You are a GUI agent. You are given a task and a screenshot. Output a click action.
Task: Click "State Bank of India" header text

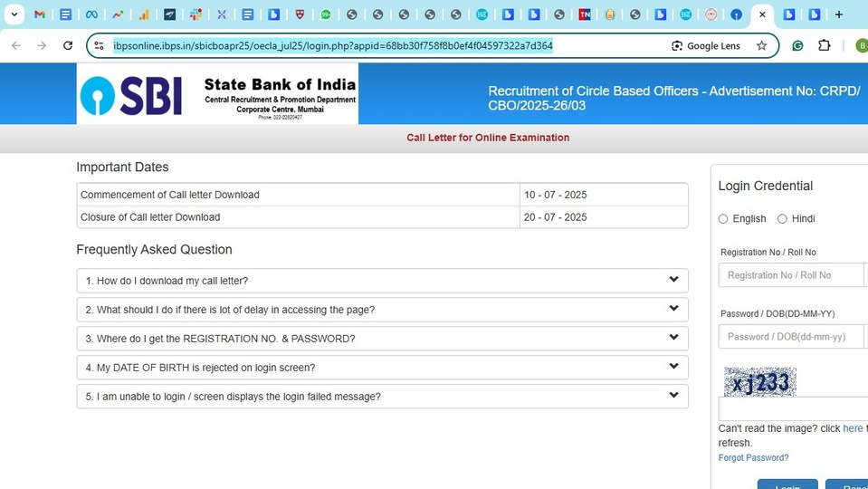280,85
